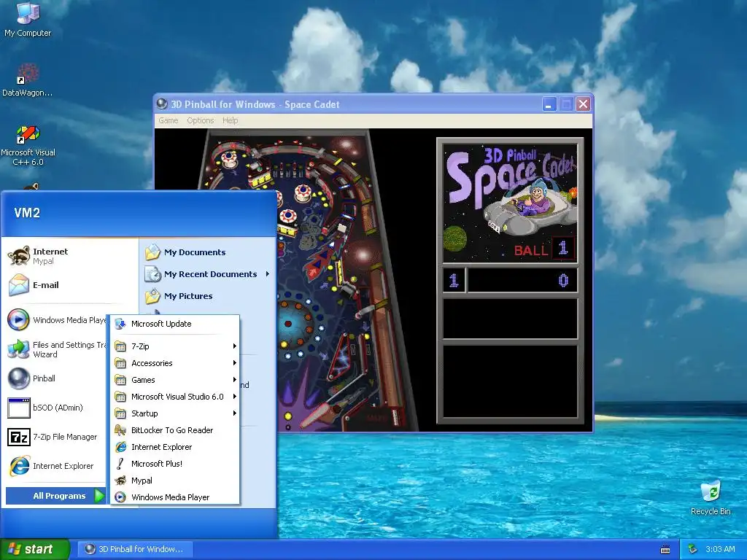Choose the Startup program folder entry
Image resolution: width=747 pixels, height=560 pixels.
(175, 413)
